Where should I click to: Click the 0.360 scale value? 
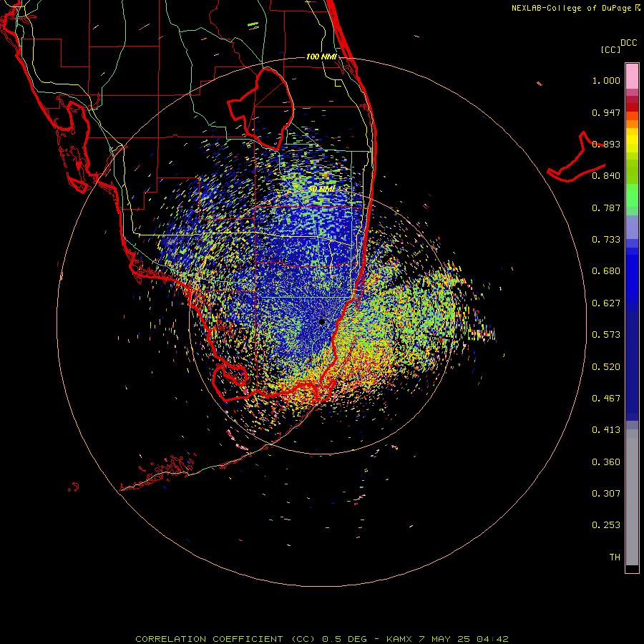(606, 462)
